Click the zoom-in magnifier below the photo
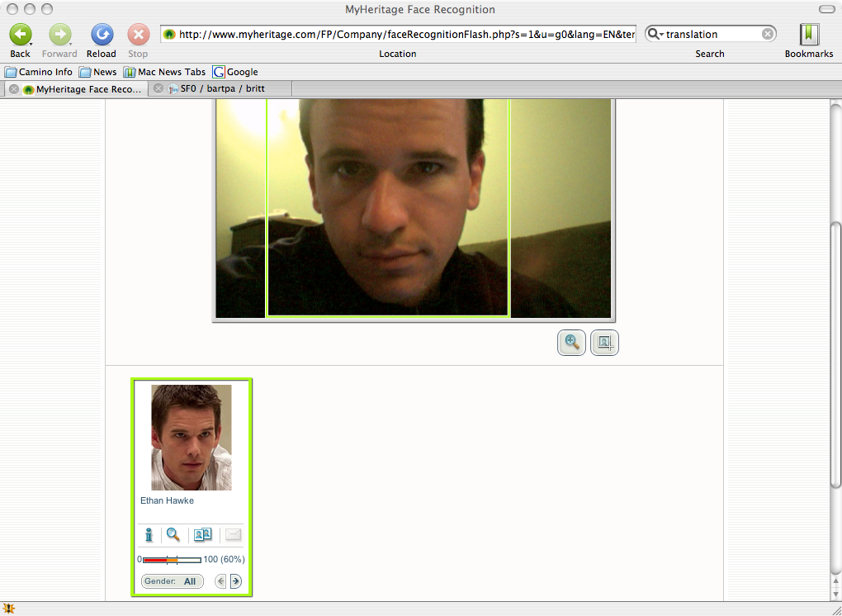 (x=571, y=343)
